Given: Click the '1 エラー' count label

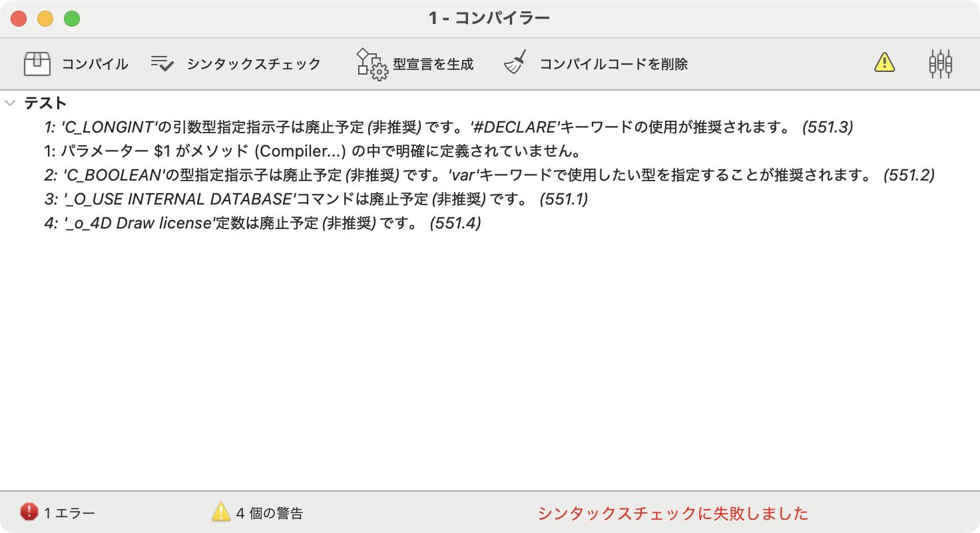Looking at the screenshot, I should point(70,513).
